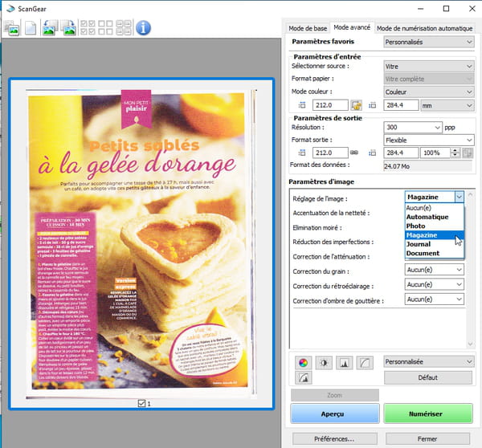The height and width of the screenshot is (448, 482).
Task: Click the Numériser button
Action: coord(428,413)
